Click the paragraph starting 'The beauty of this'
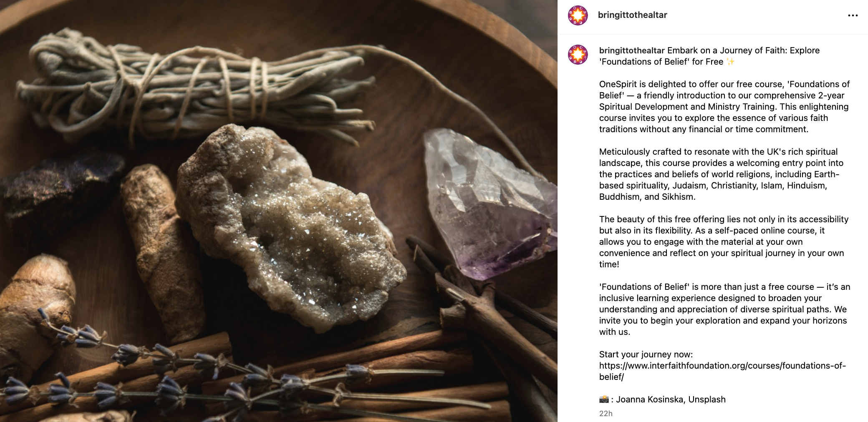 tap(724, 242)
